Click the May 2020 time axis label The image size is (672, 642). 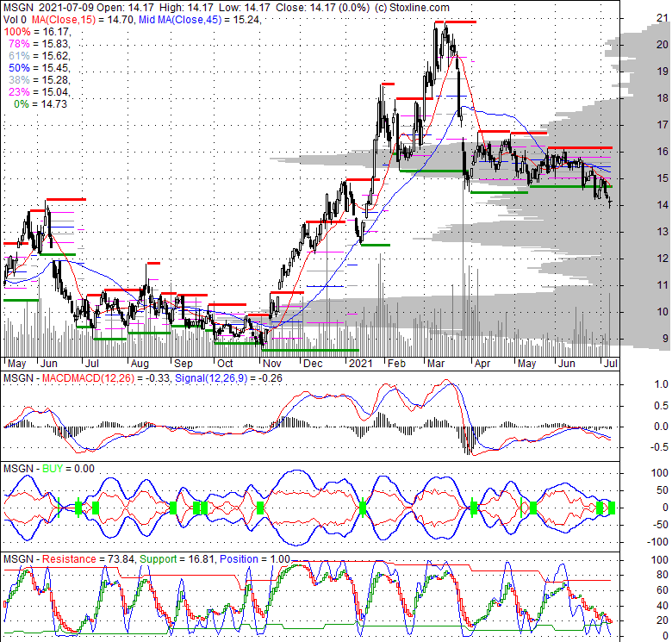[17, 364]
